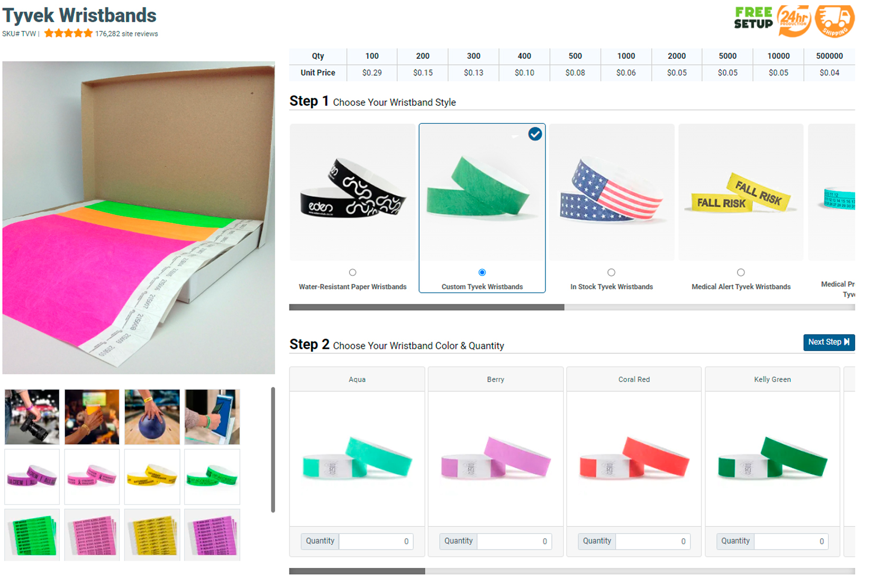Choose the Kelly Green wristband color
Viewport: 882px width, 588px height.
coord(772,458)
